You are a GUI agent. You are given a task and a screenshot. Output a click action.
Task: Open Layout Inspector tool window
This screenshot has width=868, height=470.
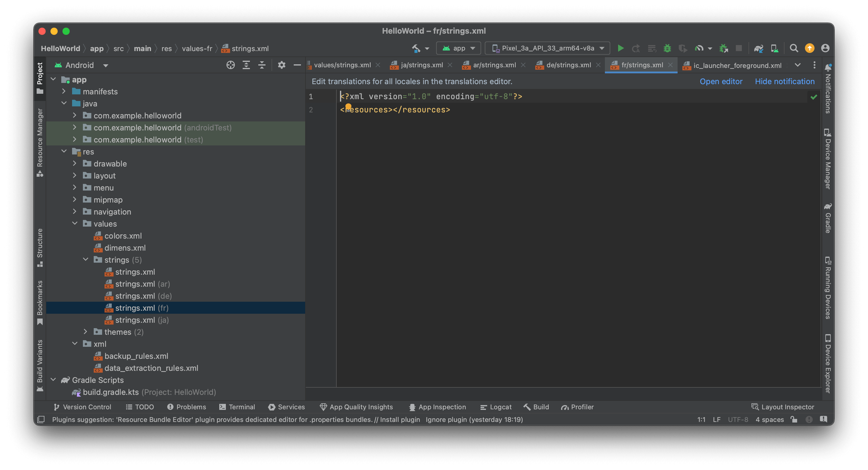[x=782, y=407]
